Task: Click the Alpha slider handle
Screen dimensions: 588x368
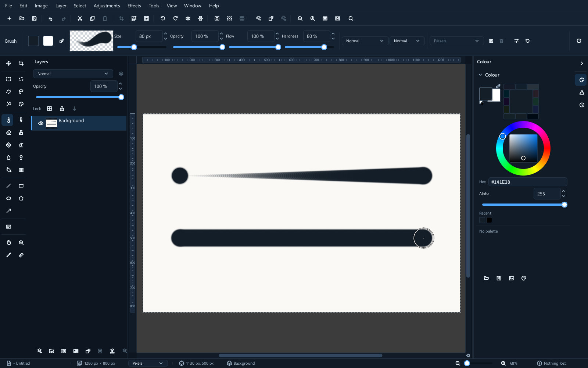Action: click(x=564, y=205)
